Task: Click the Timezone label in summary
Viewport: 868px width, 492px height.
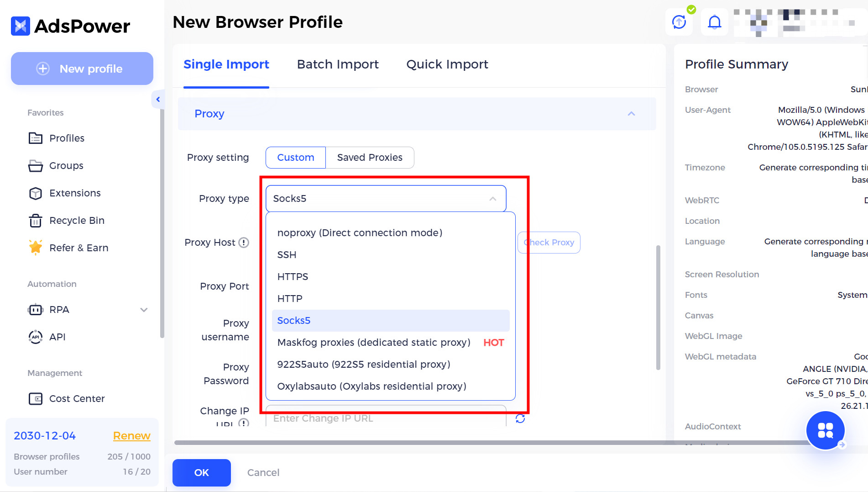Action: (705, 167)
